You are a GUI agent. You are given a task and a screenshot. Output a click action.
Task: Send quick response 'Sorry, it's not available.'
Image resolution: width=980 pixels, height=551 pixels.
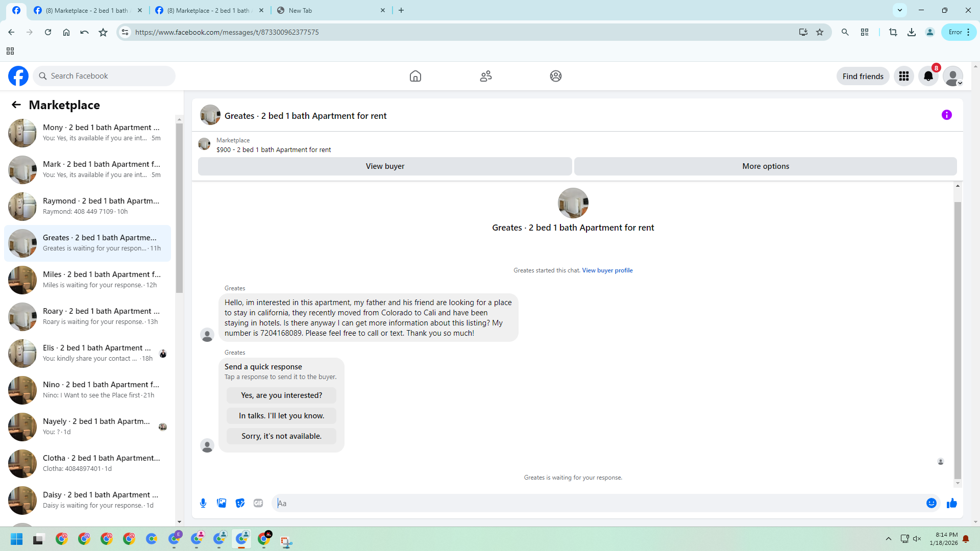pos(281,436)
